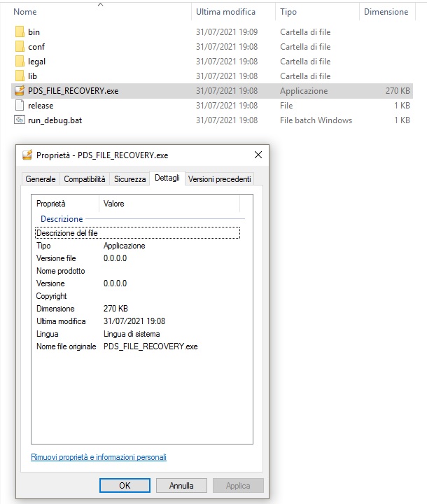Sort files by Tipo column header
Image resolution: width=427 pixels, height=504 pixels.
288,12
